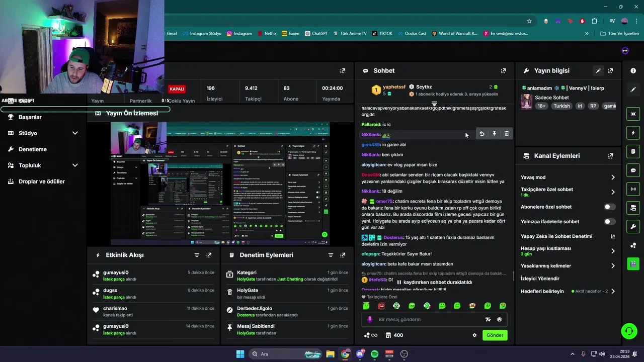This screenshot has width=644, height=362.
Task: Bookmark this page with the star icon
Action: 529,21
